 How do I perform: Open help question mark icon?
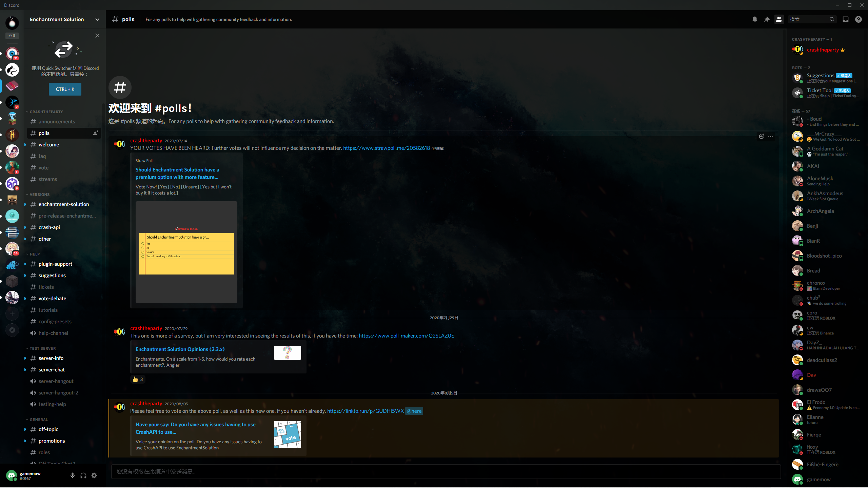click(858, 19)
